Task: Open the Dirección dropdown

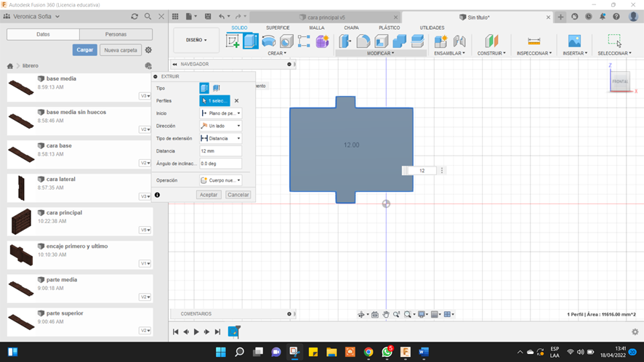Action: (220, 126)
